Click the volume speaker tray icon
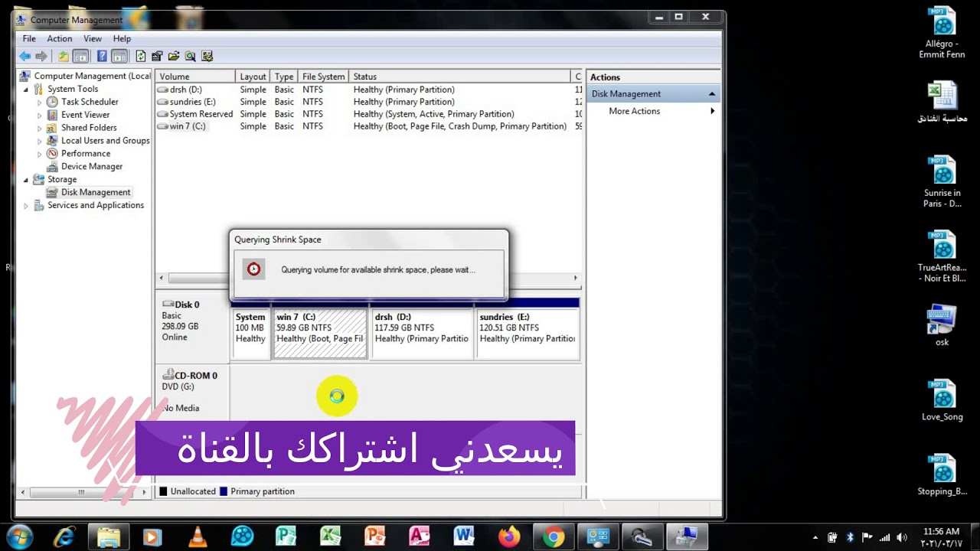Screen dimensions: 980x551 pos(902,537)
